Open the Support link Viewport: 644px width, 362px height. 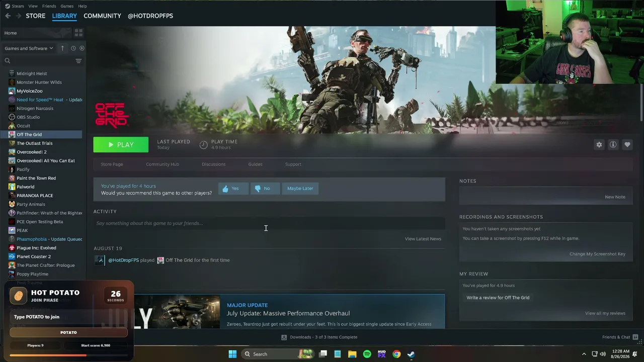click(293, 164)
